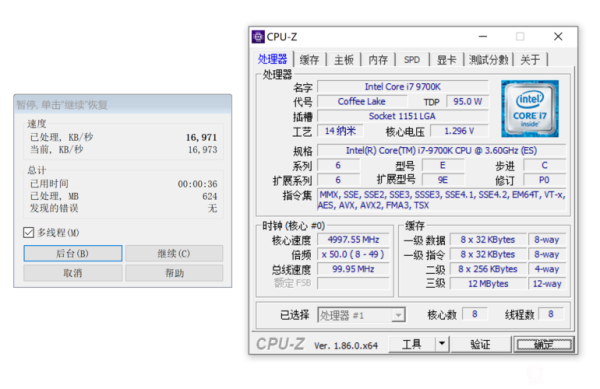This screenshot has width=600, height=389.
Task: Open the 工具 dropdown arrow
Action: [442, 344]
